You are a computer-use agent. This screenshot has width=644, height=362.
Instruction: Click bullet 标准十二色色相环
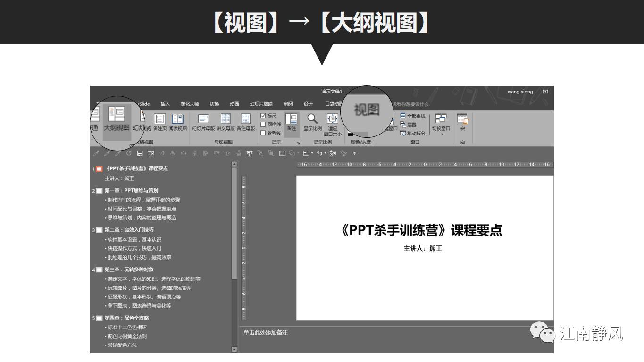coord(126,327)
